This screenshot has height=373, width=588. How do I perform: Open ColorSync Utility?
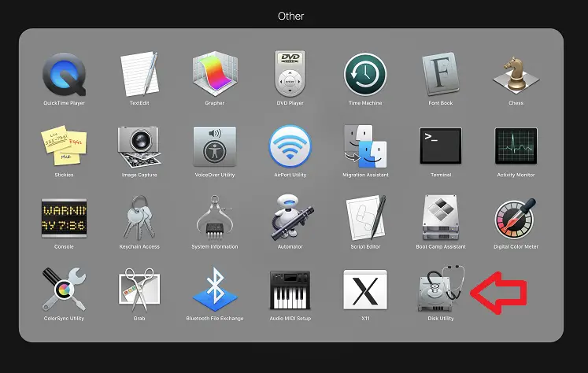(x=64, y=290)
